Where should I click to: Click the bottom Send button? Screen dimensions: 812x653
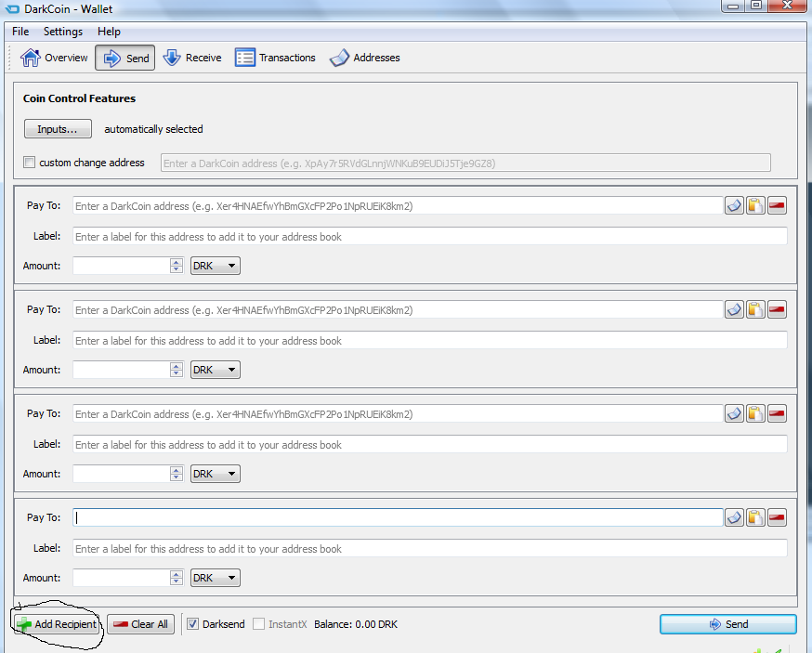coord(728,624)
